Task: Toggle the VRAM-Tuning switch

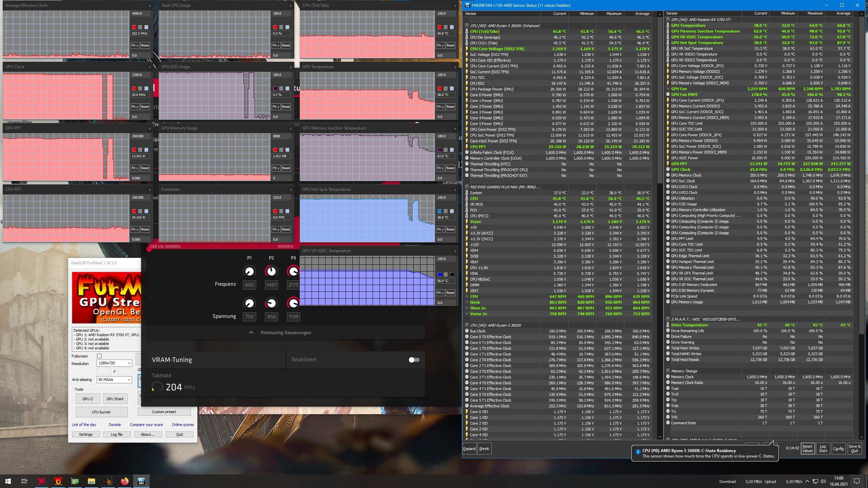Action: click(x=414, y=360)
